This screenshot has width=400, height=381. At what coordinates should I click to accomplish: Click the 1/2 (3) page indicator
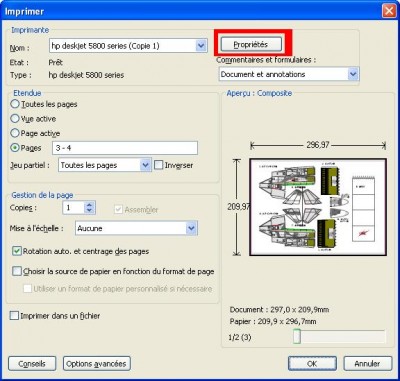tap(240, 337)
